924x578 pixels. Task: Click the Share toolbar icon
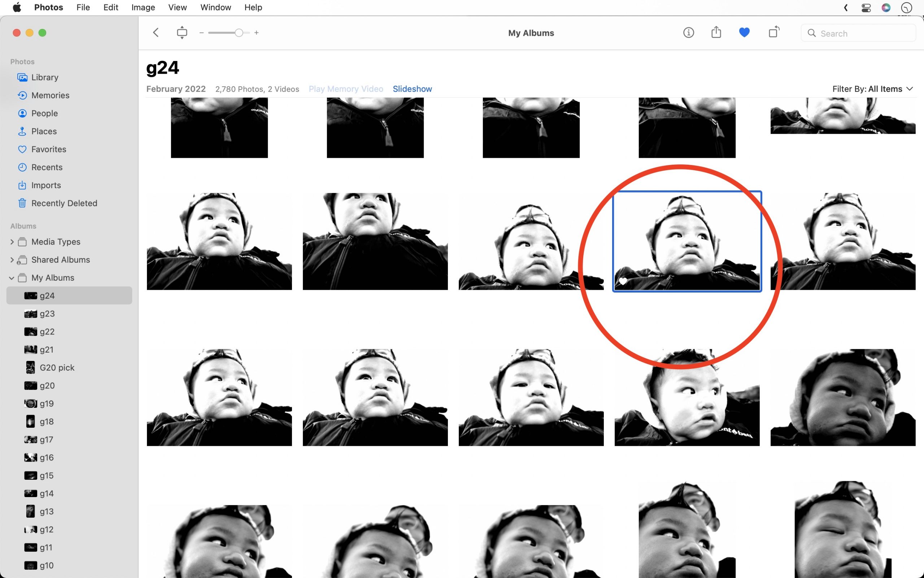716,32
